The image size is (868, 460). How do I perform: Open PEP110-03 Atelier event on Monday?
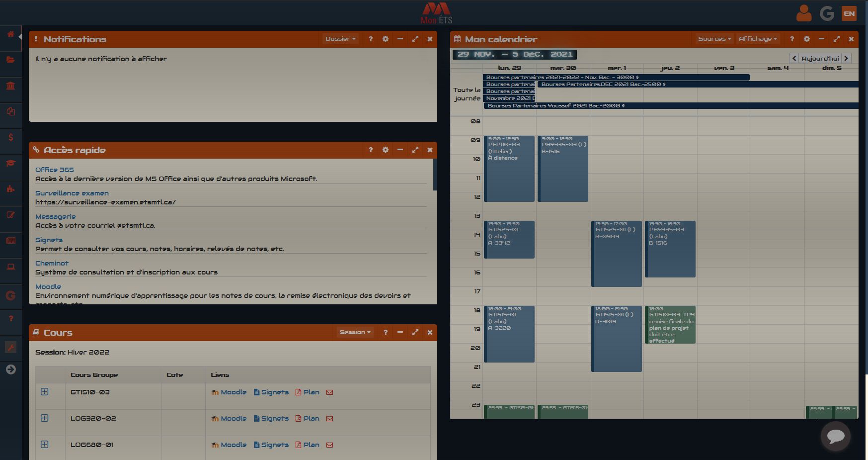click(509, 169)
